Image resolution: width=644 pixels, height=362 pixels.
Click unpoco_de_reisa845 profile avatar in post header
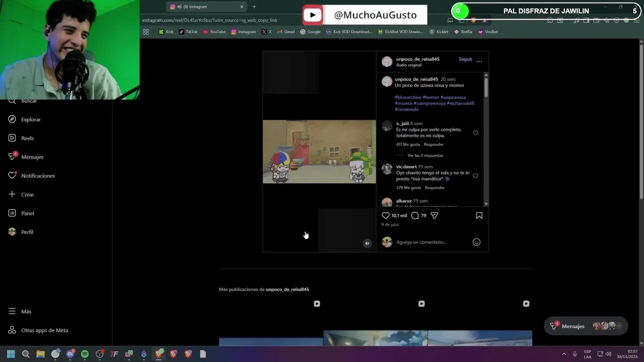387,62
